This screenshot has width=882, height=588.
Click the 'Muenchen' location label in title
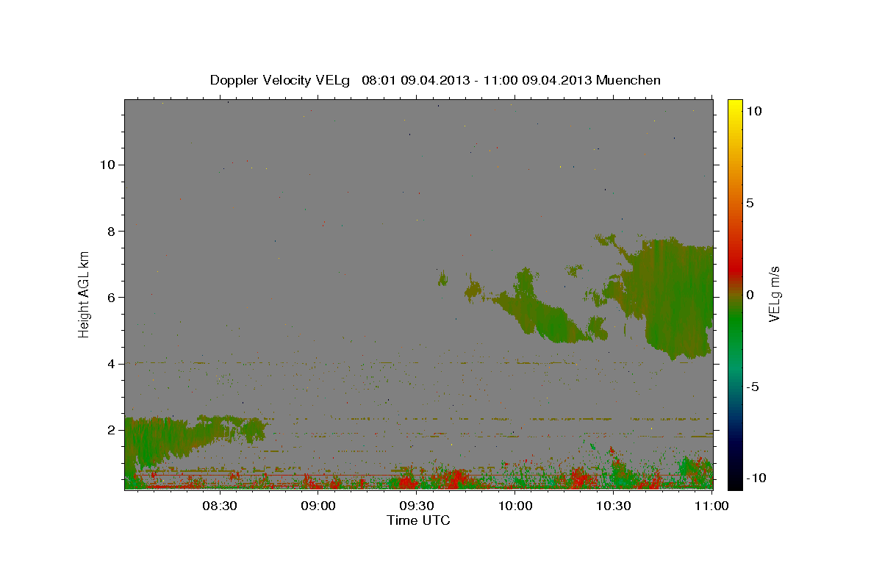pyautogui.click(x=628, y=80)
